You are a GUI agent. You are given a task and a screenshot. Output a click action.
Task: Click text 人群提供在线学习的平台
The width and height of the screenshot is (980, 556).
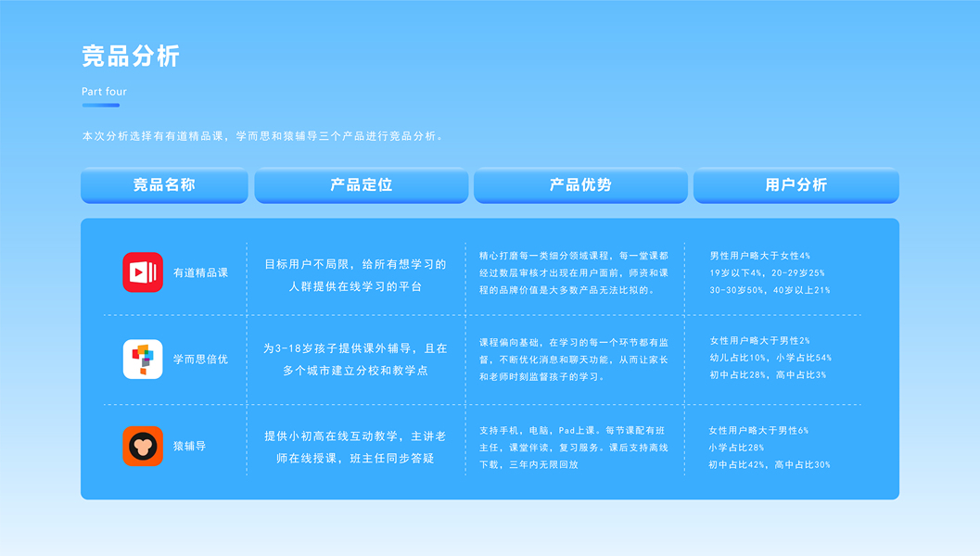pos(356,286)
